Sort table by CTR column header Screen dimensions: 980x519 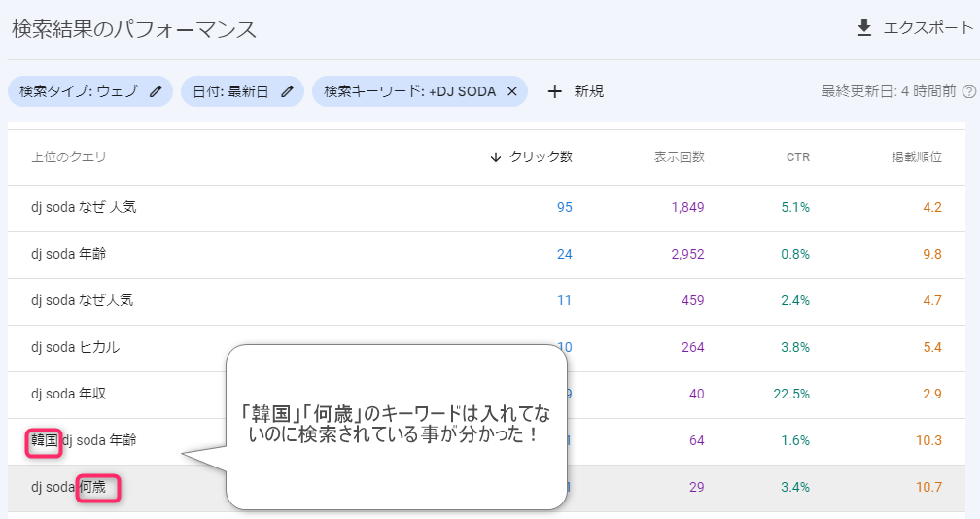797,157
